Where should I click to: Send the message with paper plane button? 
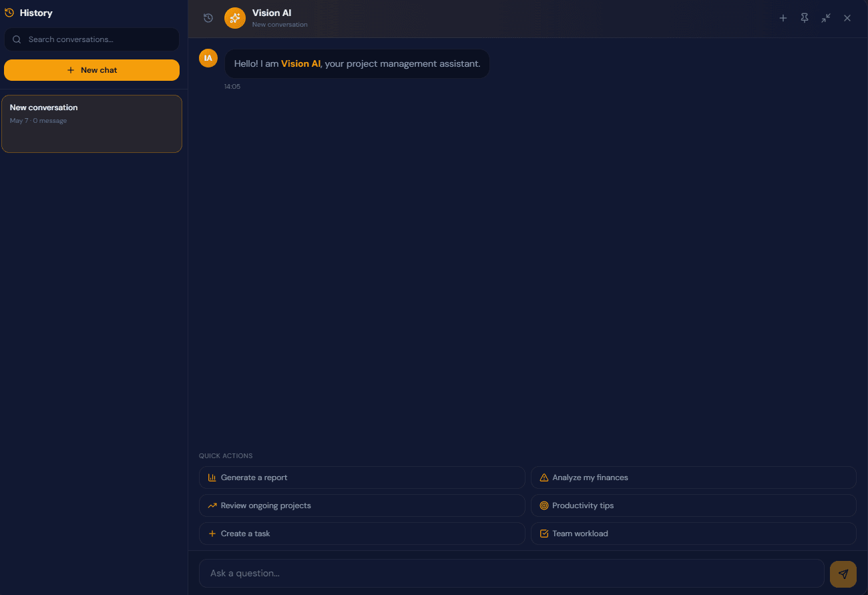point(843,574)
